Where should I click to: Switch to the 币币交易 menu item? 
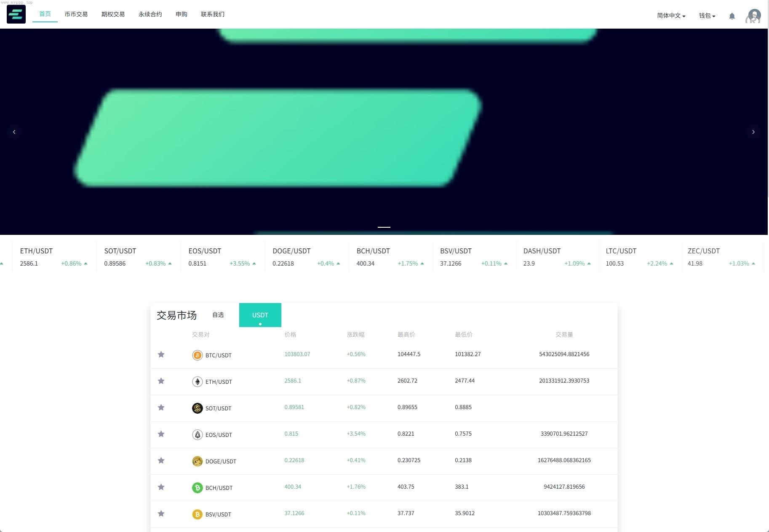[76, 14]
